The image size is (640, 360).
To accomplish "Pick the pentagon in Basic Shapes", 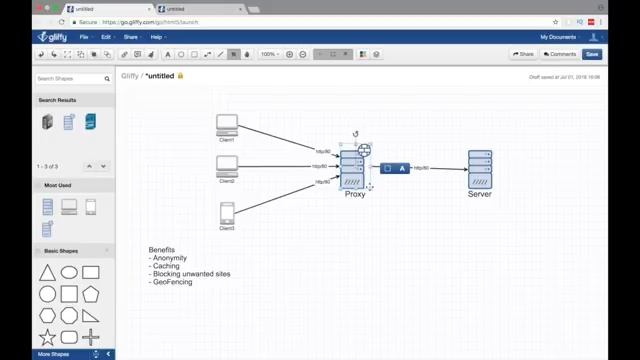I will click(x=91, y=294).
